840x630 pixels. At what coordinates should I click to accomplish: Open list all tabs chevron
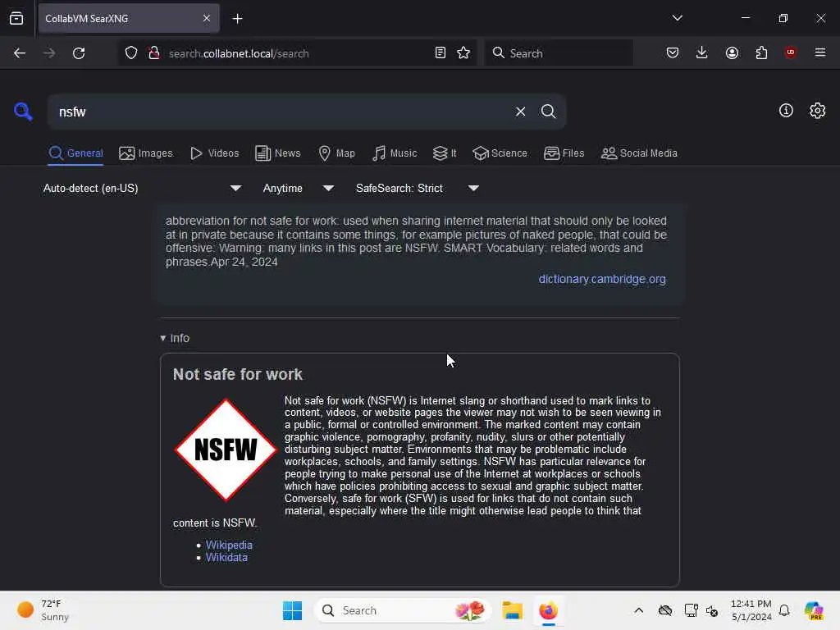(677, 18)
